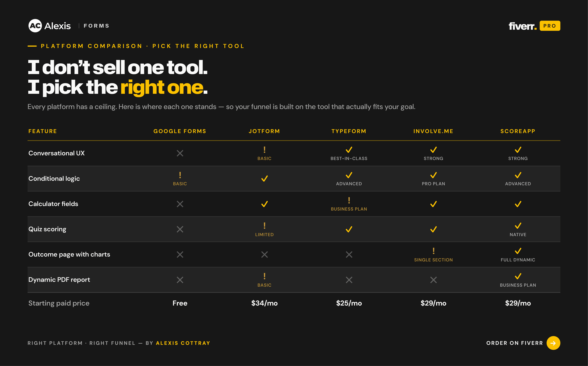588x366 pixels.
Task: Select the Google Forms column header
Action: coord(180,131)
